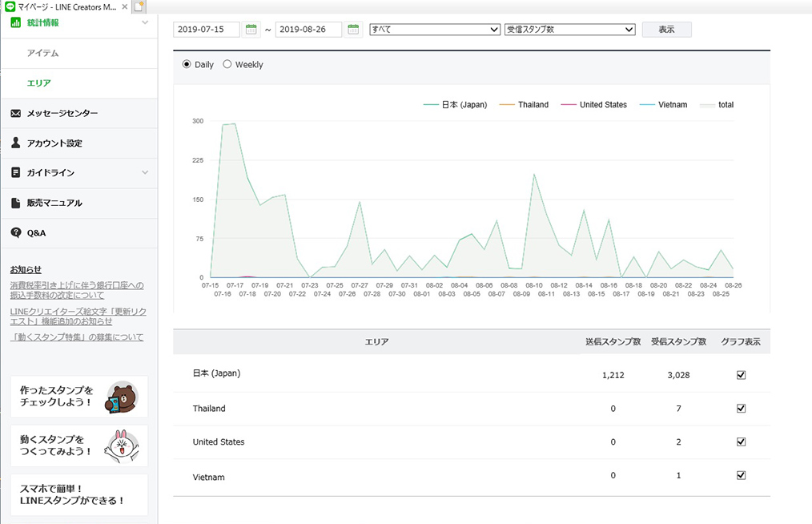812x524 pixels.
Task: Toggle United States legend color line
Action: tap(569, 105)
